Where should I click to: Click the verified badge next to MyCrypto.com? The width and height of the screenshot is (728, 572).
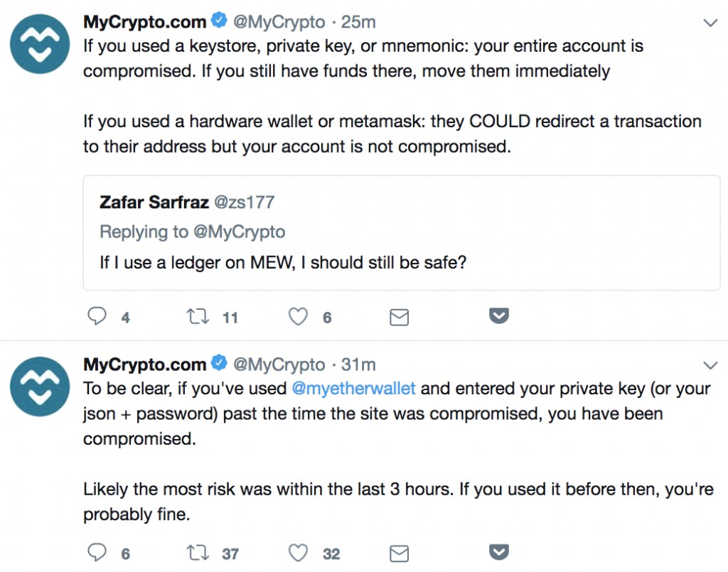pyautogui.click(x=218, y=21)
